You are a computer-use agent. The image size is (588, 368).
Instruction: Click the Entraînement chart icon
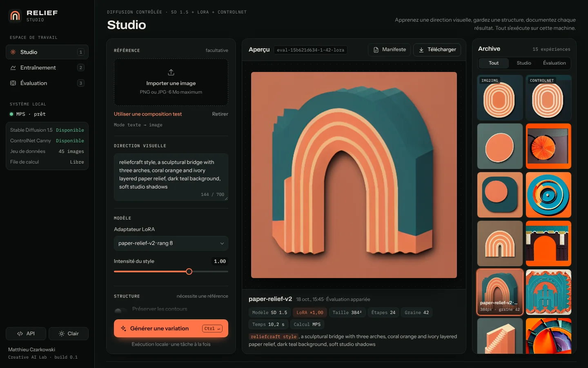[13, 67]
